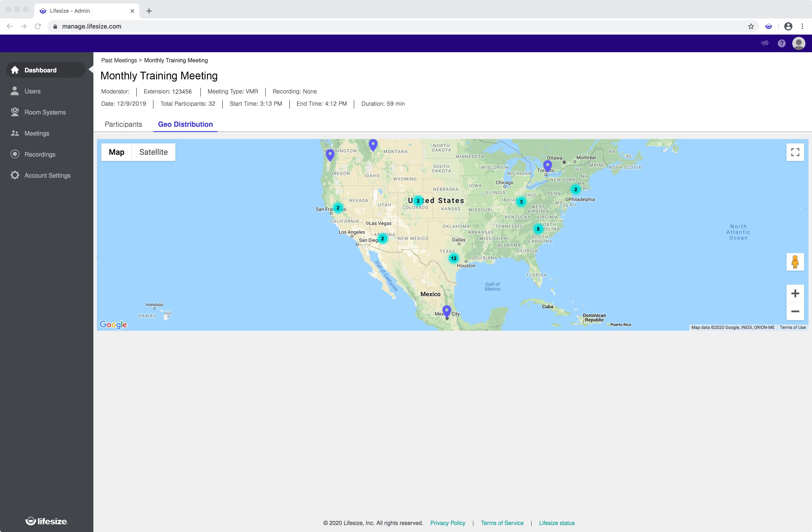Click the map fullscreen toggle icon

tap(795, 152)
